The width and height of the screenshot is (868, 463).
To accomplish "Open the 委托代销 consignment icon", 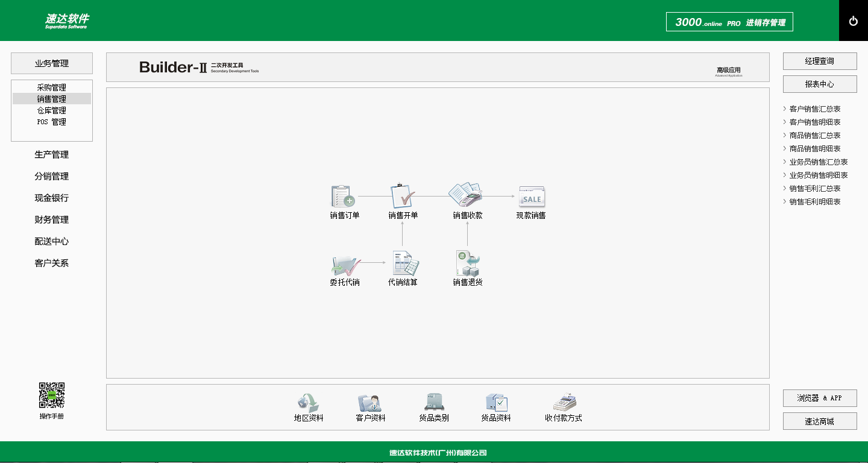I will pyautogui.click(x=344, y=265).
